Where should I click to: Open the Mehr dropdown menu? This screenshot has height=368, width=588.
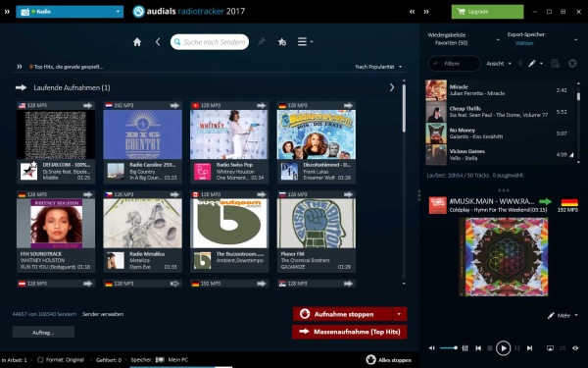(563, 315)
